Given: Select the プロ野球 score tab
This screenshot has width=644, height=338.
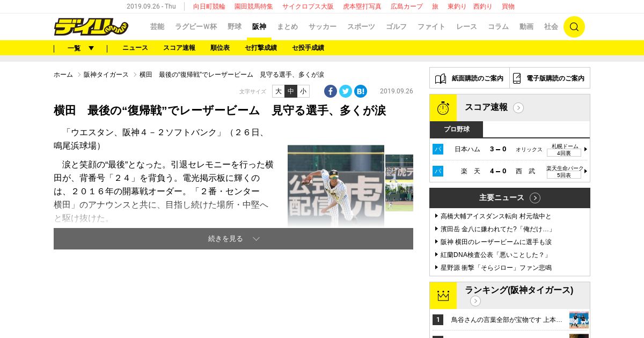Looking at the screenshot, I should (457, 129).
